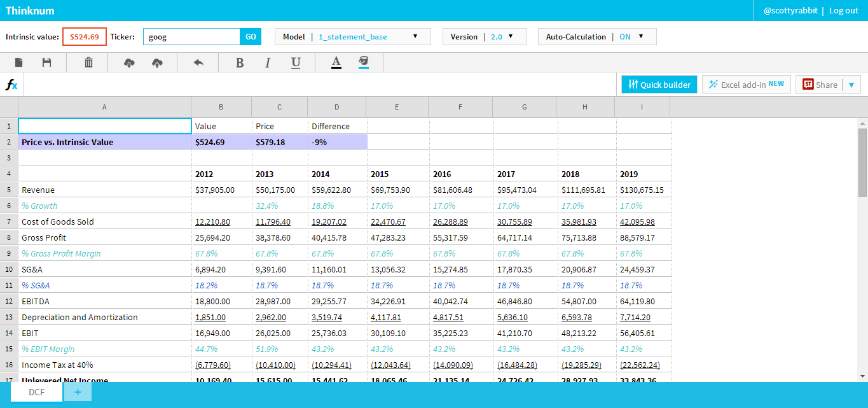Click the trash delete icon
This screenshot has height=408, width=868.
[88, 62]
